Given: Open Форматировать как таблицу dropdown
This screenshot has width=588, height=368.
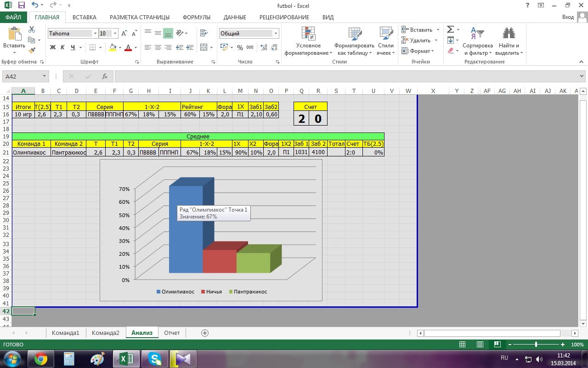Looking at the screenshot, I should point(354,41).
